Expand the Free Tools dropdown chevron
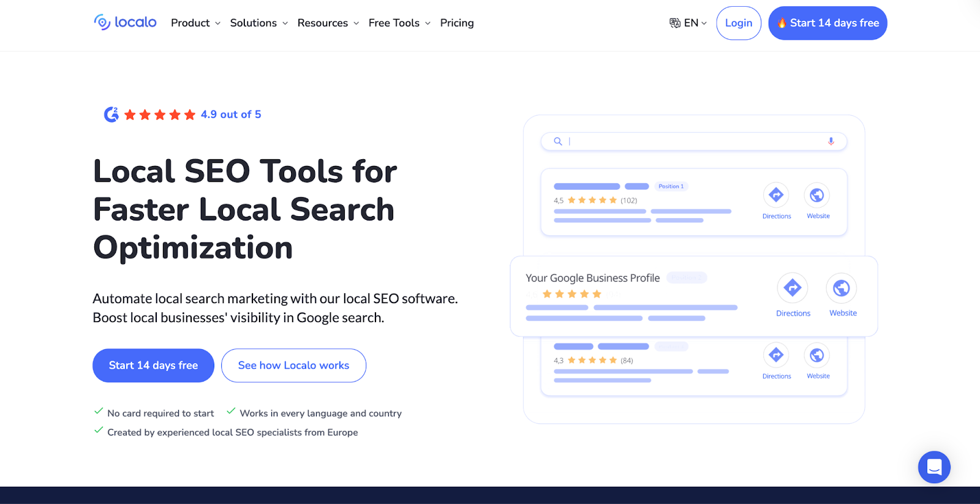 [428, 23]
